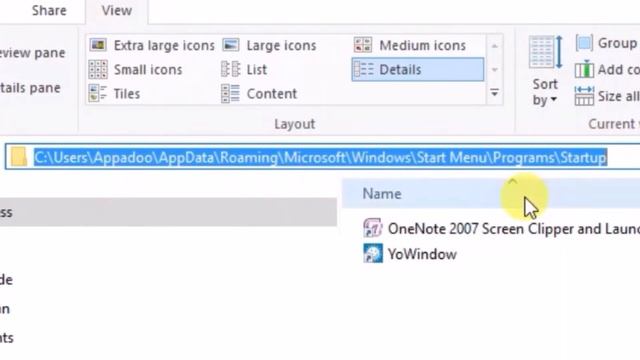Choose the List layout option
Viewport: 640px width, 360px height.
[x=244, y=70]
